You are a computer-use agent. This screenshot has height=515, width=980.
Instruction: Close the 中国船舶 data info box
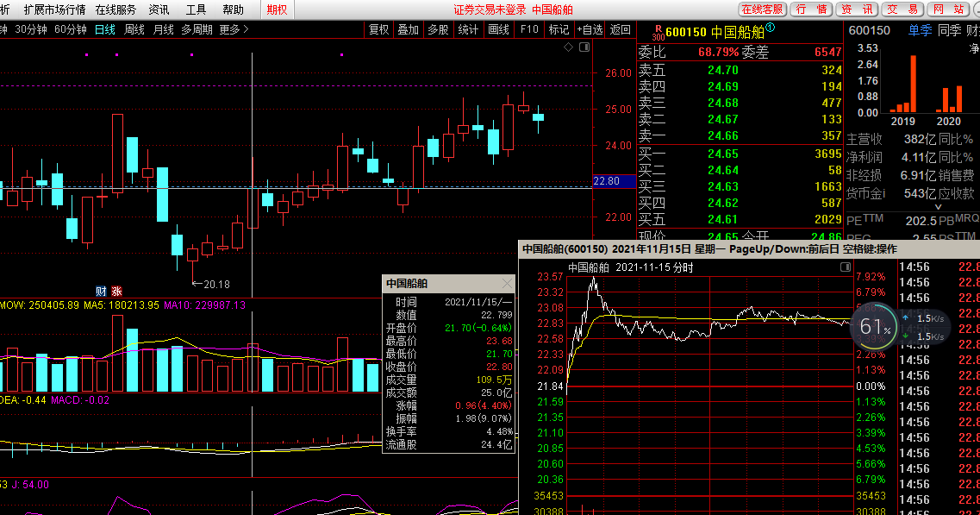click(507, 284)
